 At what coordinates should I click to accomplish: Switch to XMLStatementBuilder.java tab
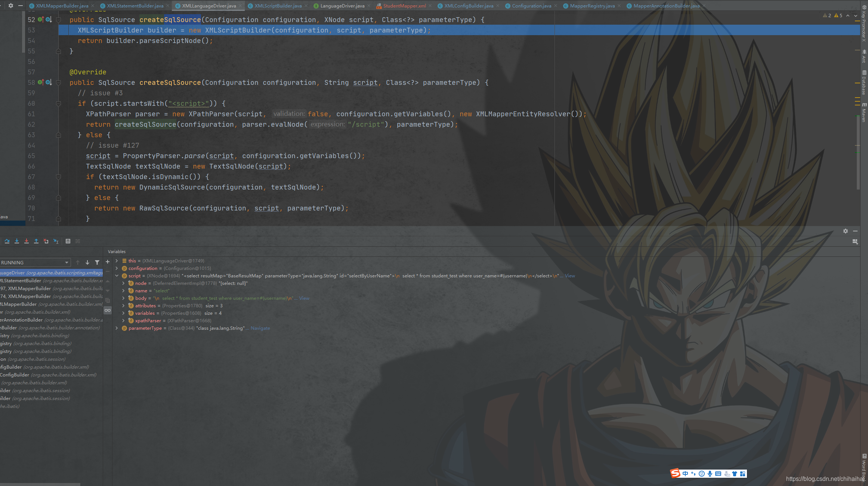coord(135,6)
